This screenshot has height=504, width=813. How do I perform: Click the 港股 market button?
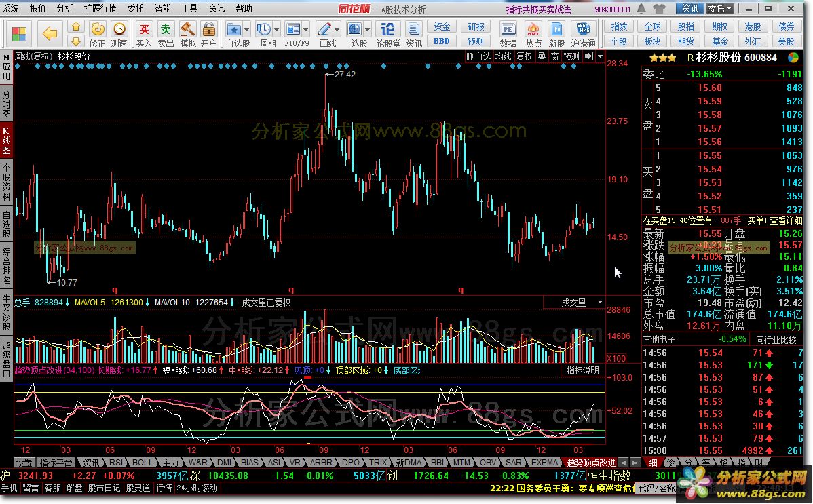pyautogui.click(x=753, y=26)
